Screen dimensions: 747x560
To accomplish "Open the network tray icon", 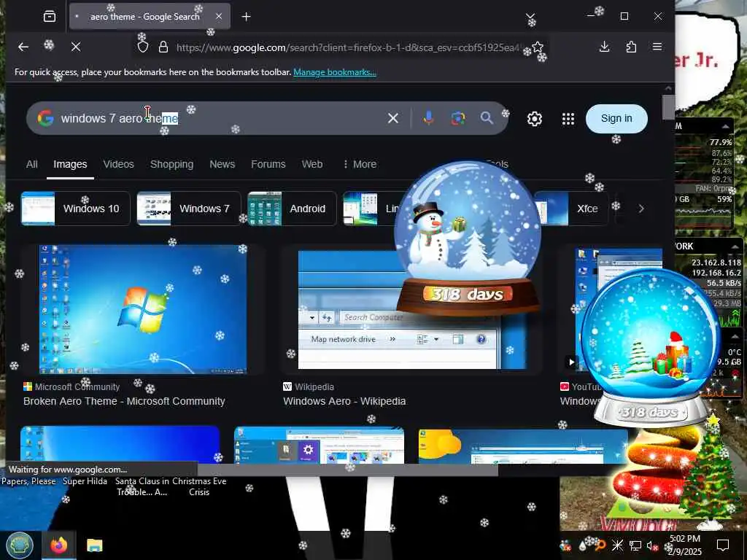I will (x=635, y=545).
